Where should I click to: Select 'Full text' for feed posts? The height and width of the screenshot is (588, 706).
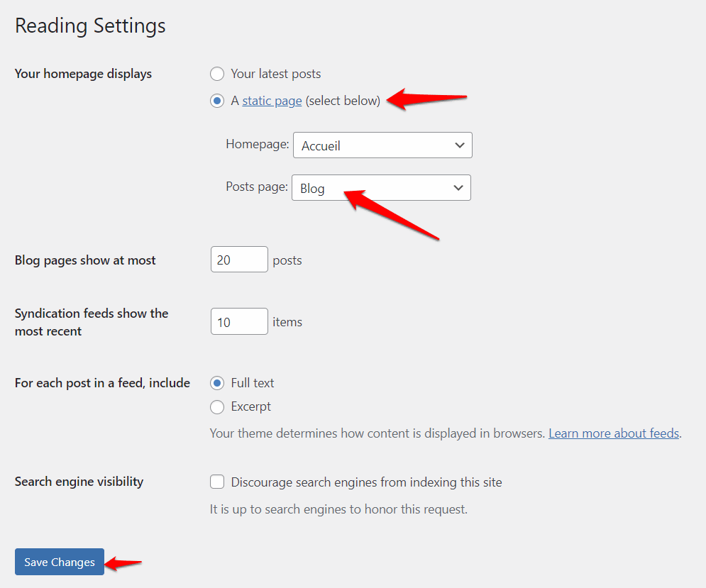(x=217, y=383)
